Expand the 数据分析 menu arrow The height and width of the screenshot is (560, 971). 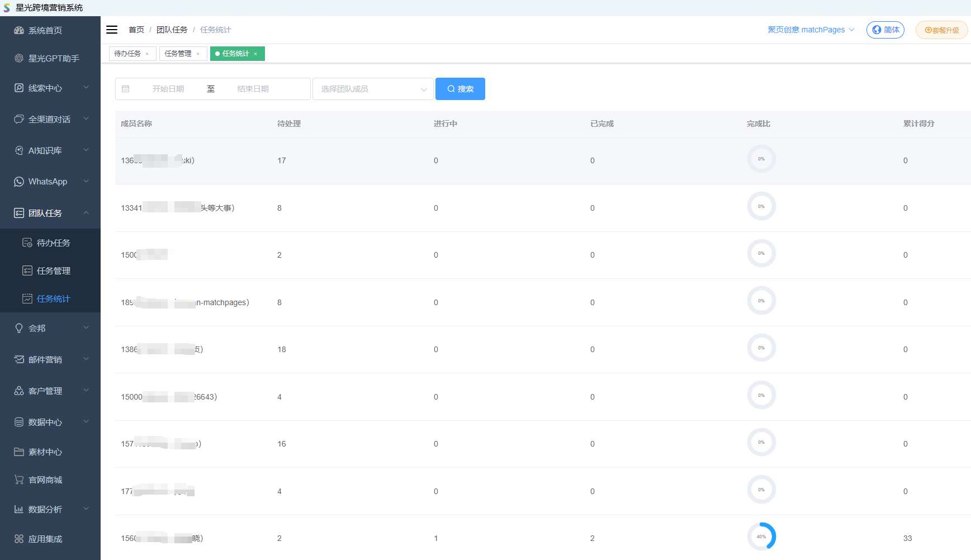coord(86,509)
